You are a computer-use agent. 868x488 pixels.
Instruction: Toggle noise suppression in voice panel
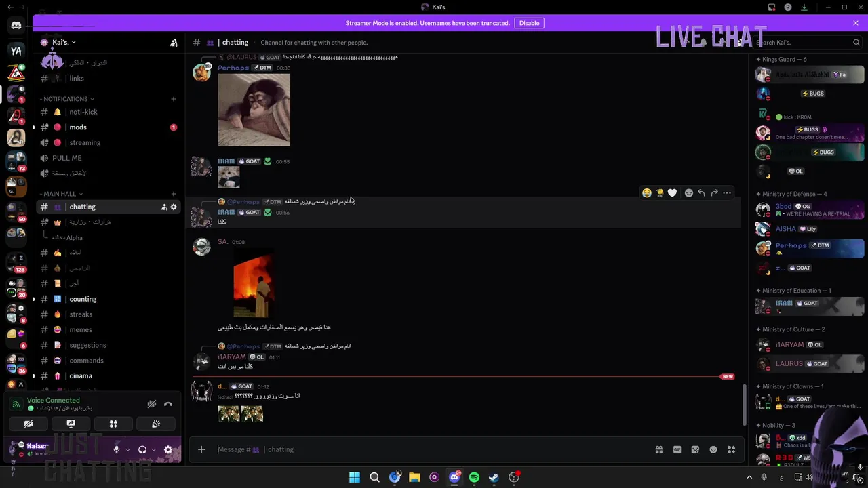tap(152, 404)
